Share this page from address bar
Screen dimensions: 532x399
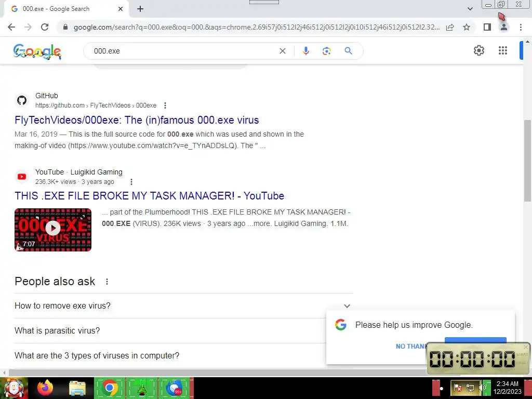click(450, 27)
